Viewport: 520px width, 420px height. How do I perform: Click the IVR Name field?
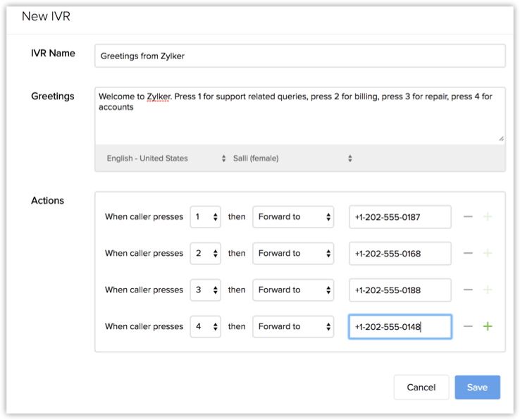click(x=299, y=56)
